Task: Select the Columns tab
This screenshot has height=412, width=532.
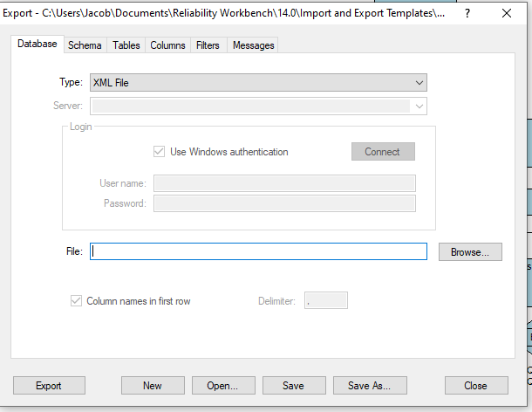Action: coord(167,45)
